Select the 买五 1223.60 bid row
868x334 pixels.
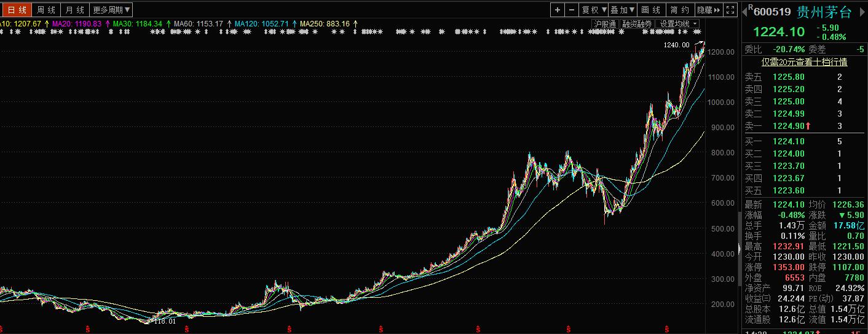805,190
